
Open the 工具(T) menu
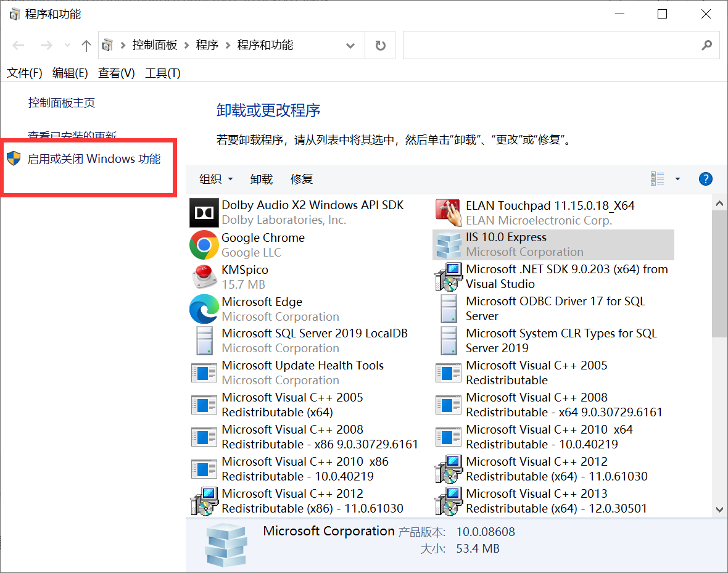pos(162,73)
